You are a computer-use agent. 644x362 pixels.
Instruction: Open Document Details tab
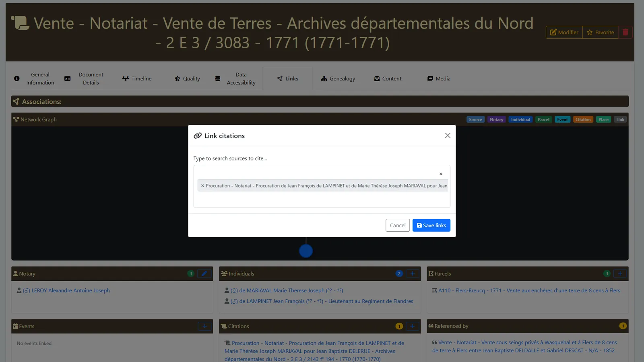tap(84, 78)
